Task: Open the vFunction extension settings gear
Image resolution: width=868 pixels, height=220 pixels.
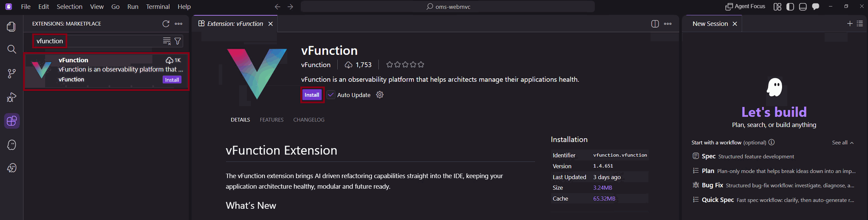Action: click(380, 95)
